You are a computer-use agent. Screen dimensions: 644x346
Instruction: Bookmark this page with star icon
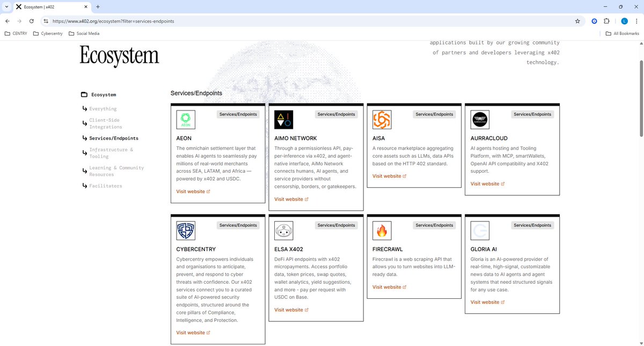(x=577, y=21)
